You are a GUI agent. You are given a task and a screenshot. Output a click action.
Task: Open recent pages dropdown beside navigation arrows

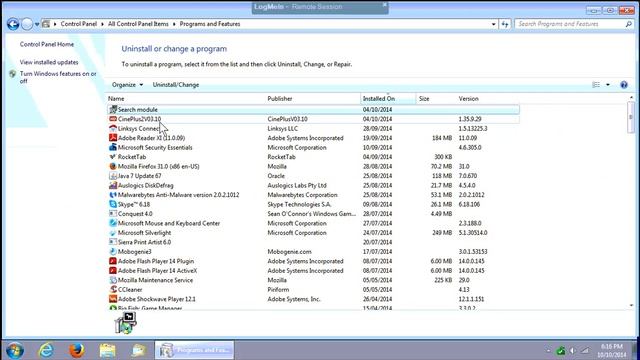tap(37, 24)
